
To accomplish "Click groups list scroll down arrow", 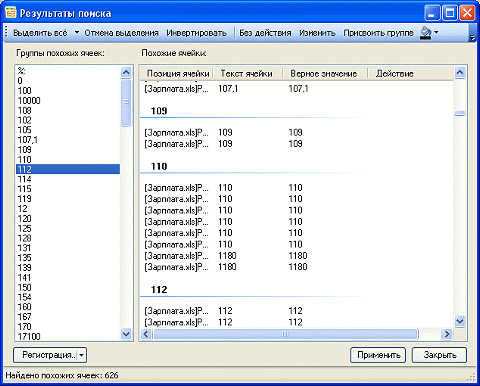I will 126,334.
